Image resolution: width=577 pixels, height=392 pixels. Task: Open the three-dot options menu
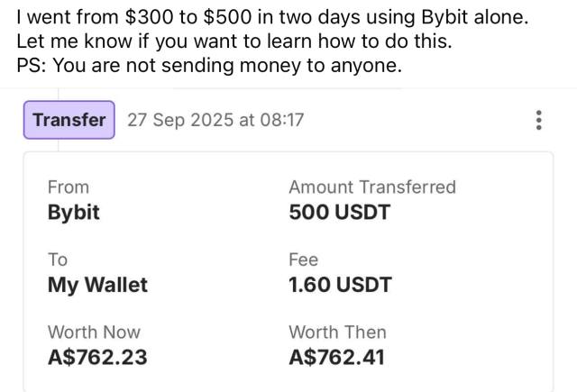[x=539, y=121]
